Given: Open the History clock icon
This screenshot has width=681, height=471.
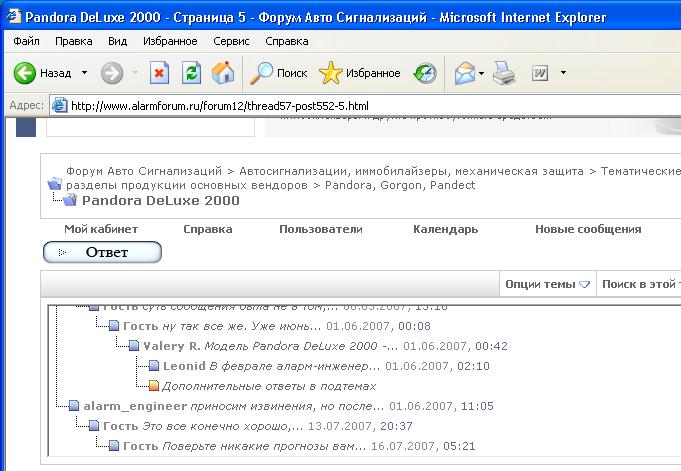Looking at the screenshot, I should (425, 73).
